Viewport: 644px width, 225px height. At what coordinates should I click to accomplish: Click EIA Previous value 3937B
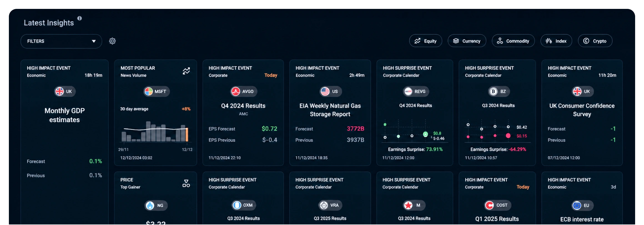coord(355,140)
